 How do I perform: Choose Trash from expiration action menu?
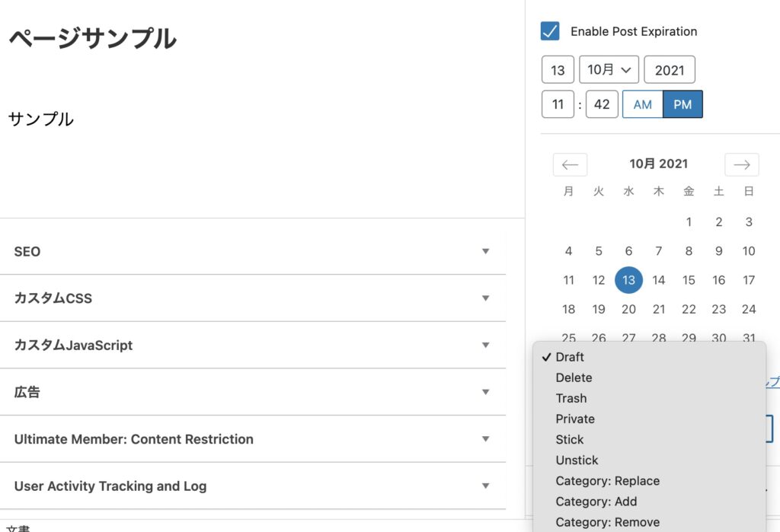[571, 398]
